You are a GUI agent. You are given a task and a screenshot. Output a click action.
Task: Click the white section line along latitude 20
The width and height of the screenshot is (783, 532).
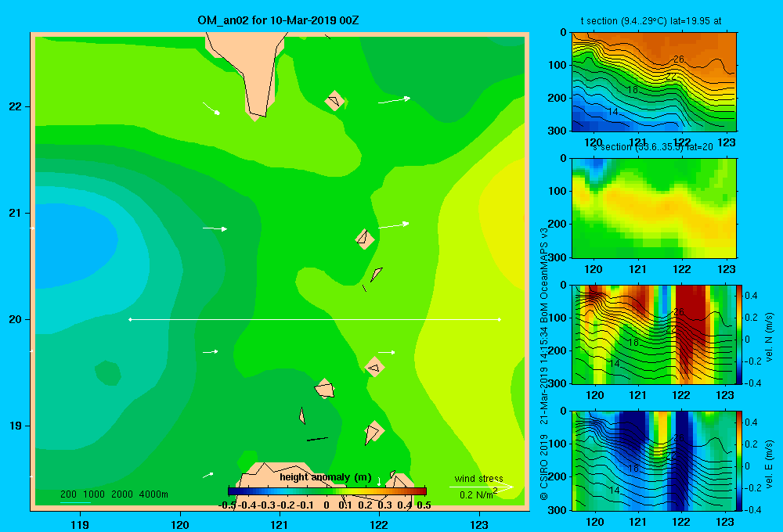click(315, 319)
